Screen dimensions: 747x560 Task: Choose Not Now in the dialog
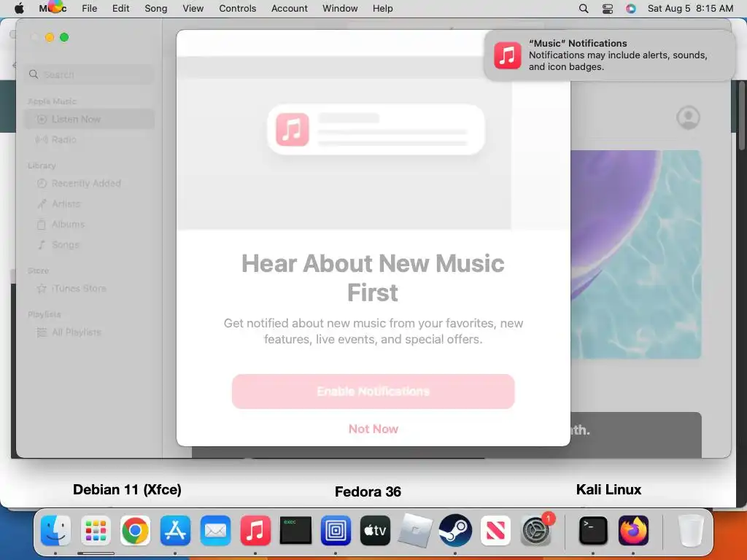(x=373, y=429)
